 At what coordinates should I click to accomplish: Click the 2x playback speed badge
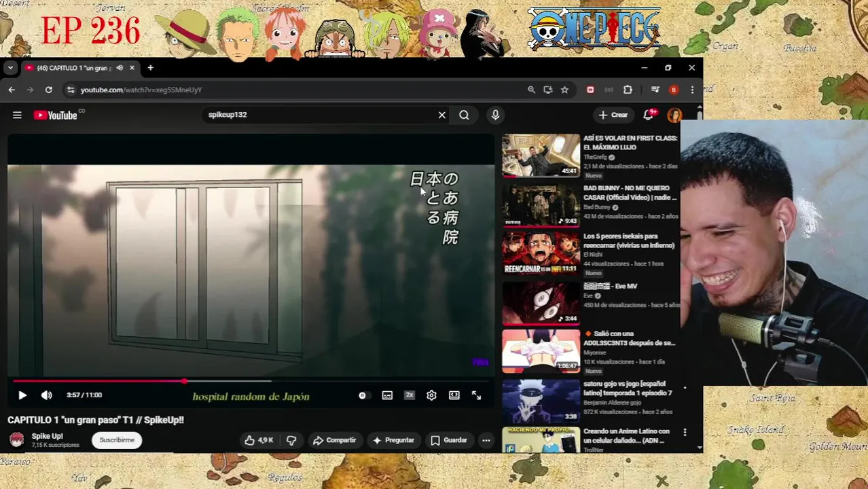(x=410, y=395)
